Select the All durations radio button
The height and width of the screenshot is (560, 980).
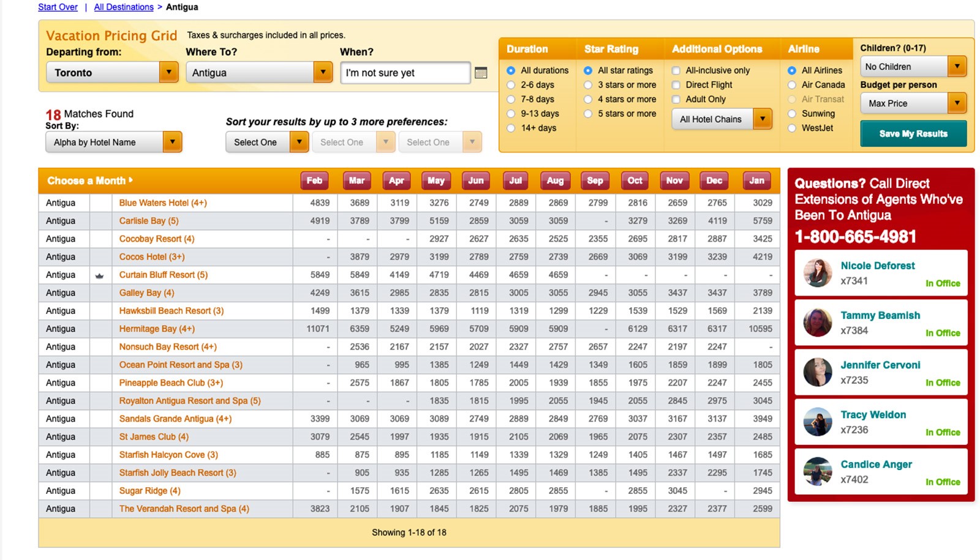(511, 70)
